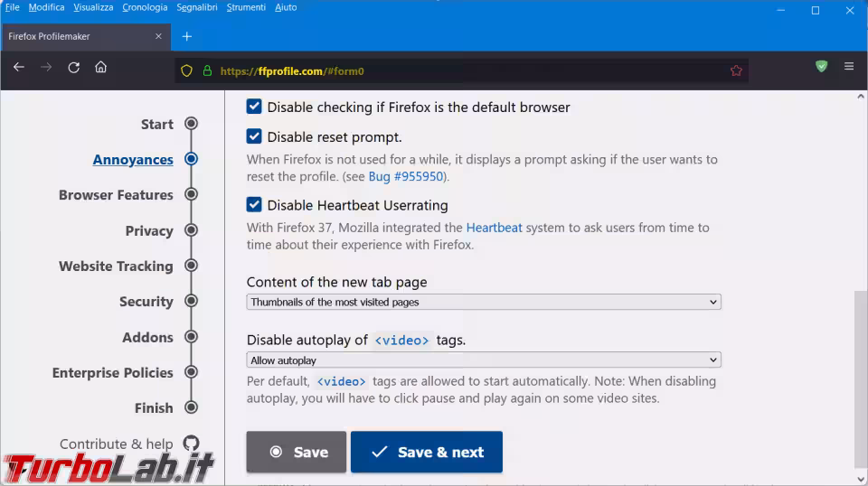Open the Content of the new tab page dropdown

tap(483, 302)
